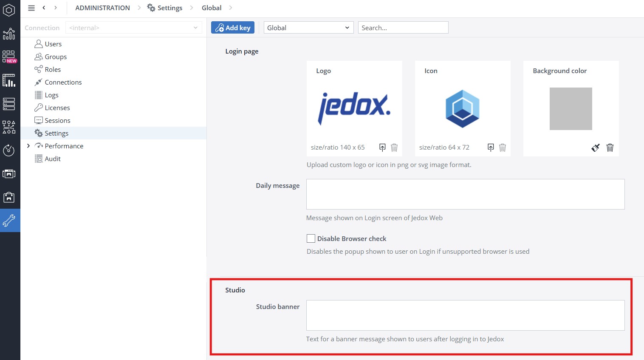Open the Marketplace bag icon in the sidebar
Image resolution: width=644 pixels, height=360 pixels.
coord(9,197)
